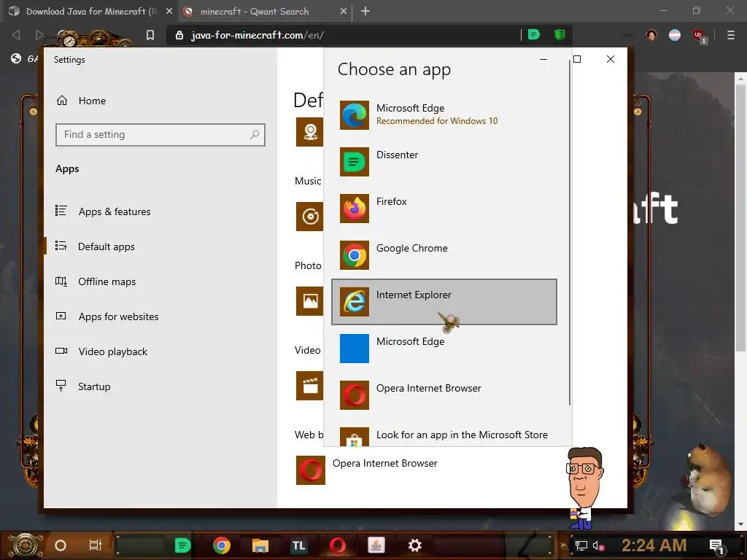Open the Microsoft Store app search icon

click(354, 437)
